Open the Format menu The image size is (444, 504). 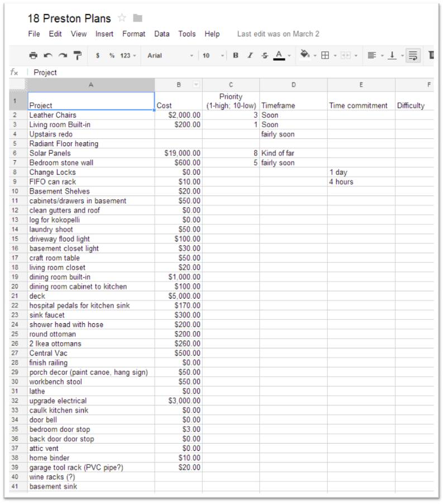134,34
